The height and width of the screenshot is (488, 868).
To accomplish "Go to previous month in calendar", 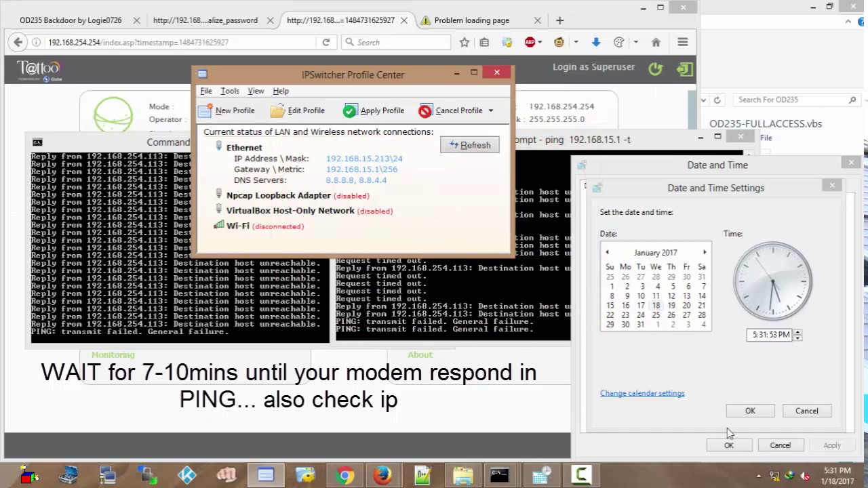I will (608, 252).
